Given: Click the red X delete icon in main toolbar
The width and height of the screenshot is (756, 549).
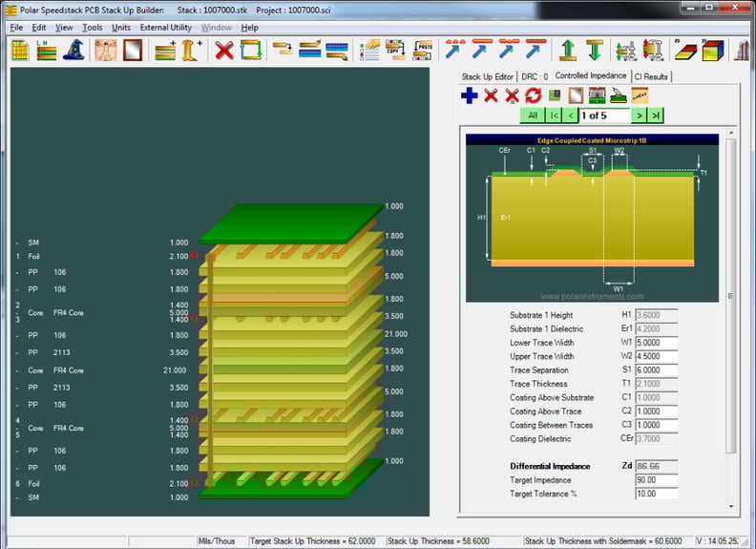Looking at the screenshot, I should point(224,51).
